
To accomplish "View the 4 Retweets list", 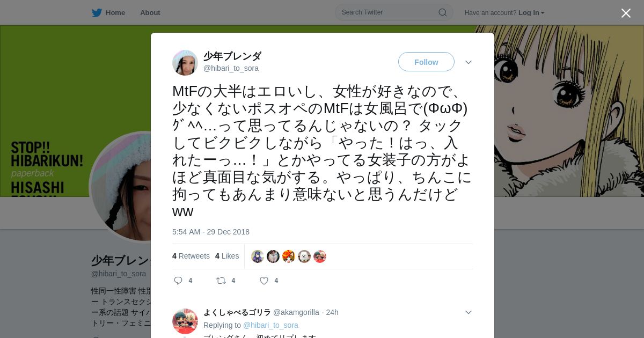I will pos(191,256).
